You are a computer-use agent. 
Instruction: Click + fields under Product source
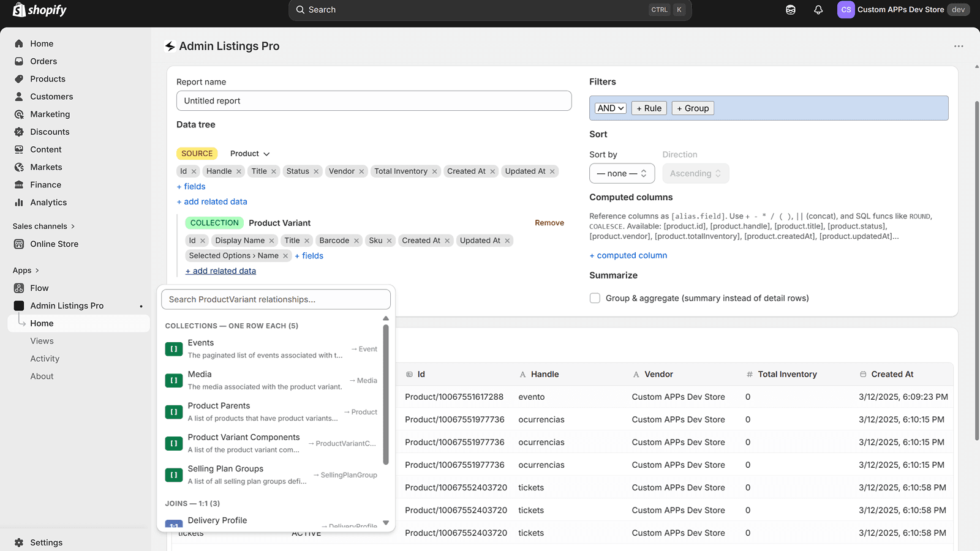[191, 187]
